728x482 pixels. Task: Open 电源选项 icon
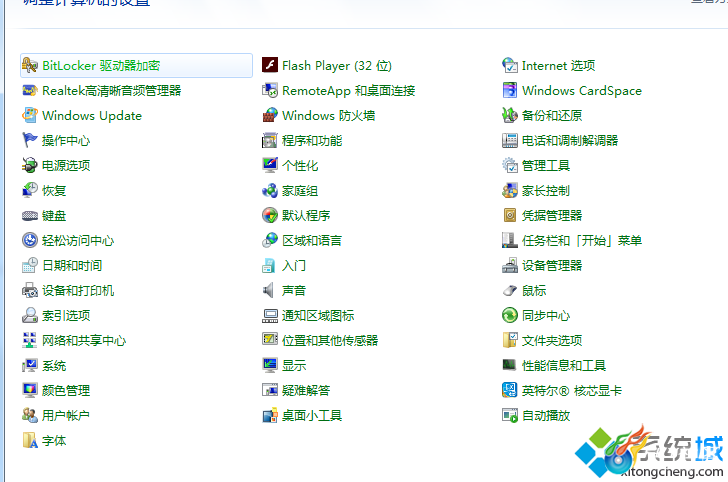pos(30,165)
